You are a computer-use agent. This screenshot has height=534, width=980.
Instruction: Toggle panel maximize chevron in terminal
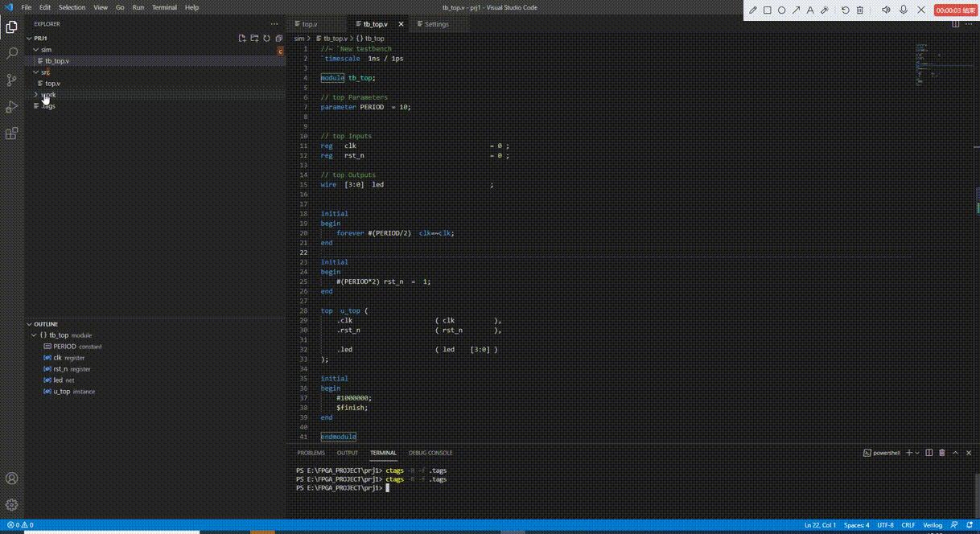coord(956,453)
